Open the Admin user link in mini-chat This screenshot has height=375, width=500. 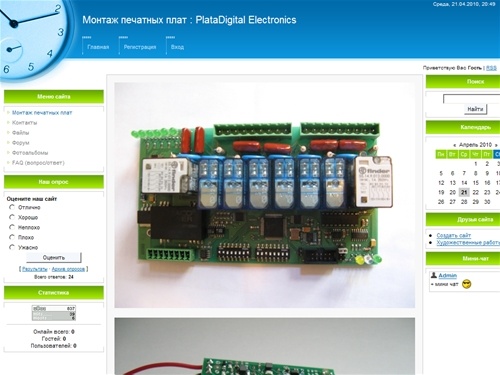(x=448, y=275)
